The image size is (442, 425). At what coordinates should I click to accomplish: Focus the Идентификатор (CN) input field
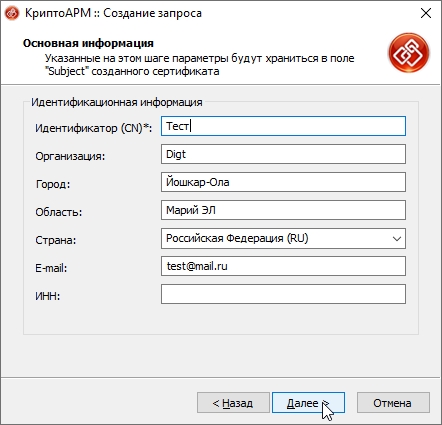[283, 126]
